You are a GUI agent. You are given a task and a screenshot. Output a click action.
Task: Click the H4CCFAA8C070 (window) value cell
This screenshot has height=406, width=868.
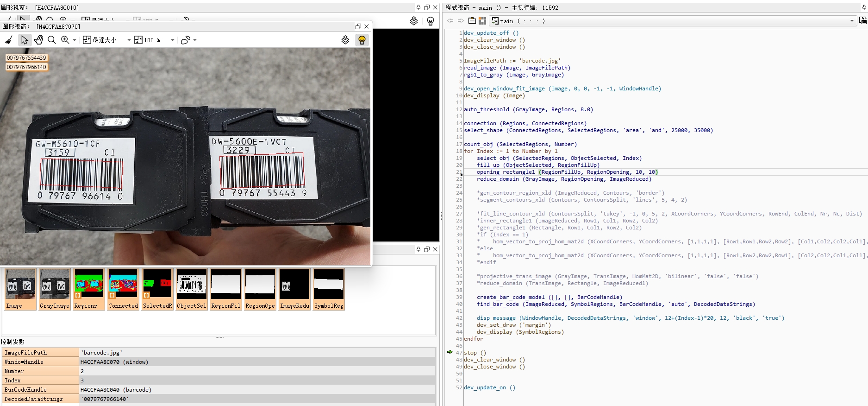[x=257, y=362]
